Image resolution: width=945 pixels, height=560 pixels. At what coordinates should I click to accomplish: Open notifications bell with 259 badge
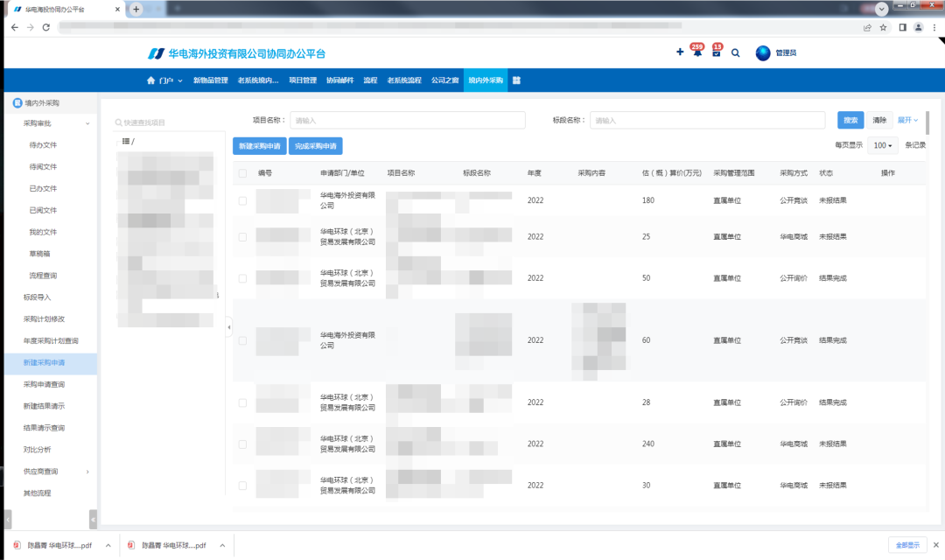click(x=696, y=53)
